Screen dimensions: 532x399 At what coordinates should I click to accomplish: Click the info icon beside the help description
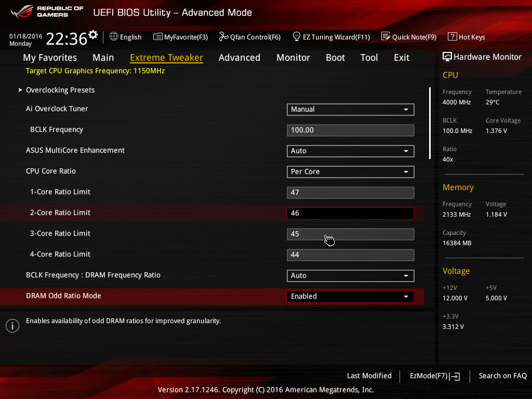(x=12, y=326)
